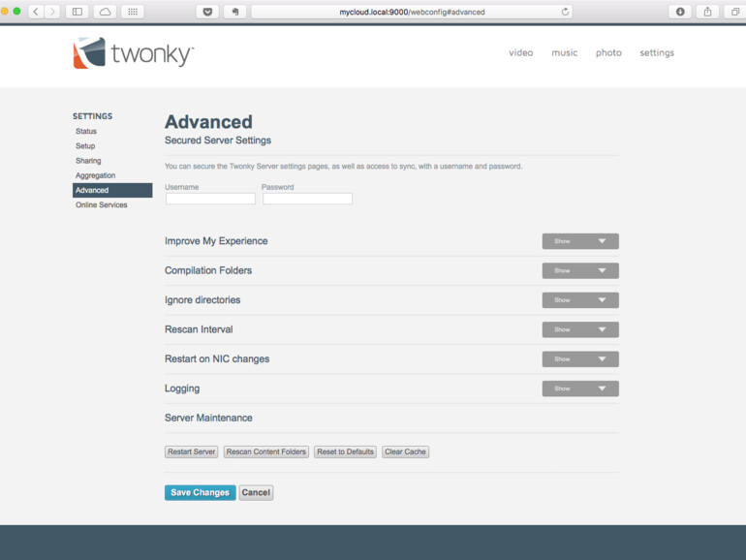Open the video tab
Image resolution: width=746 pixels, height=560 pixels.
point(521,53)
